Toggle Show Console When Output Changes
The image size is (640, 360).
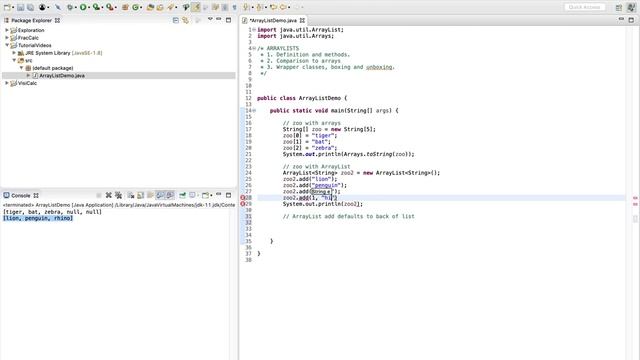pos(160,195)
